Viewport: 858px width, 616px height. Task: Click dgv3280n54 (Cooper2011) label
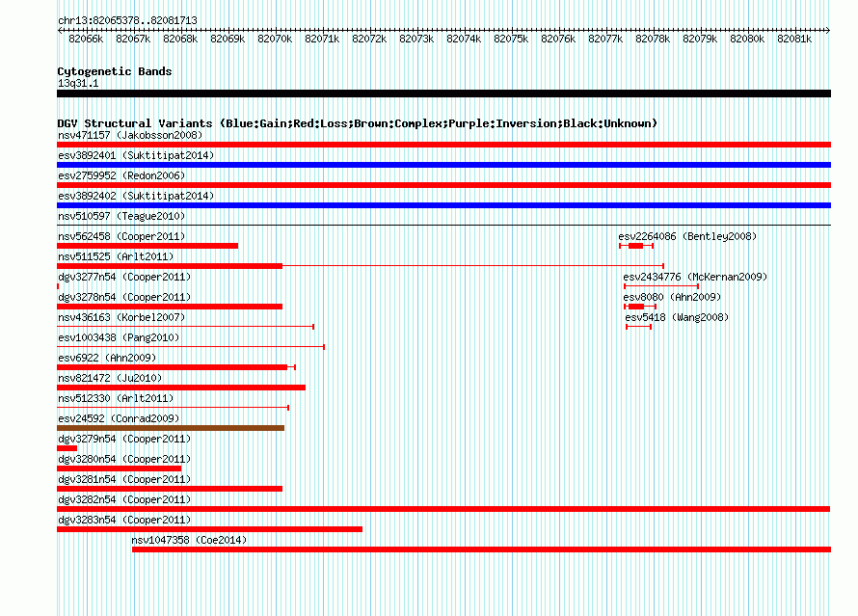124,459
